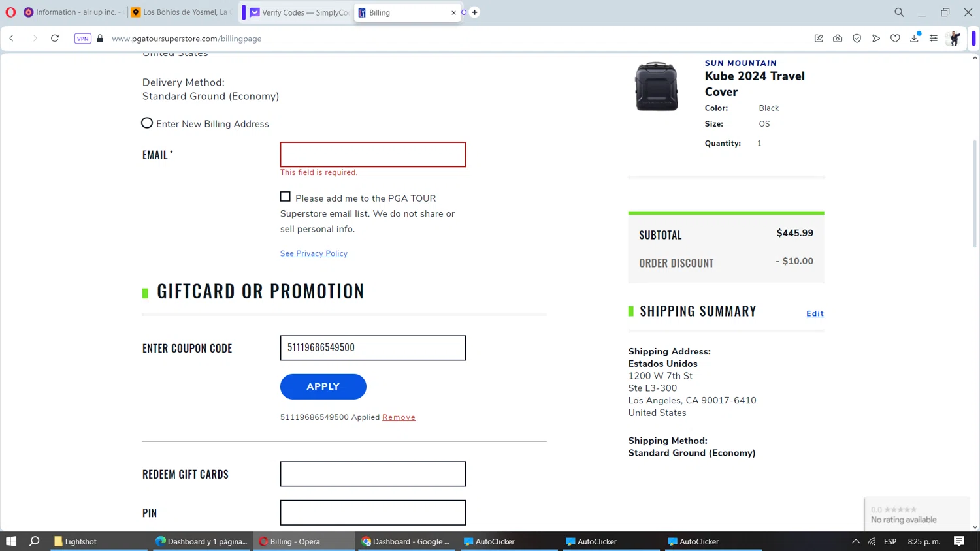
Task: Switch to Chrome Dashboard - Google window
Action: (x=406, y=541)
